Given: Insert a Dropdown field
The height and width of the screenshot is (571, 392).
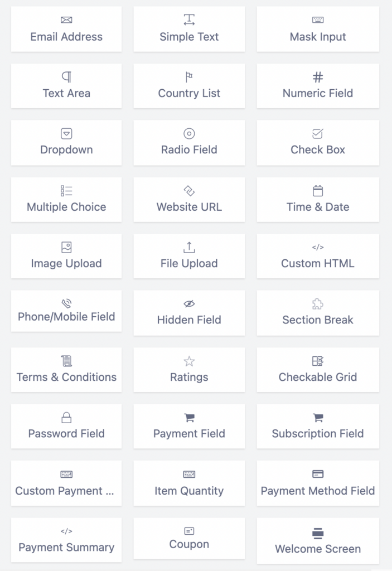Looking at the screenshot, I should [x=66, y=143].
